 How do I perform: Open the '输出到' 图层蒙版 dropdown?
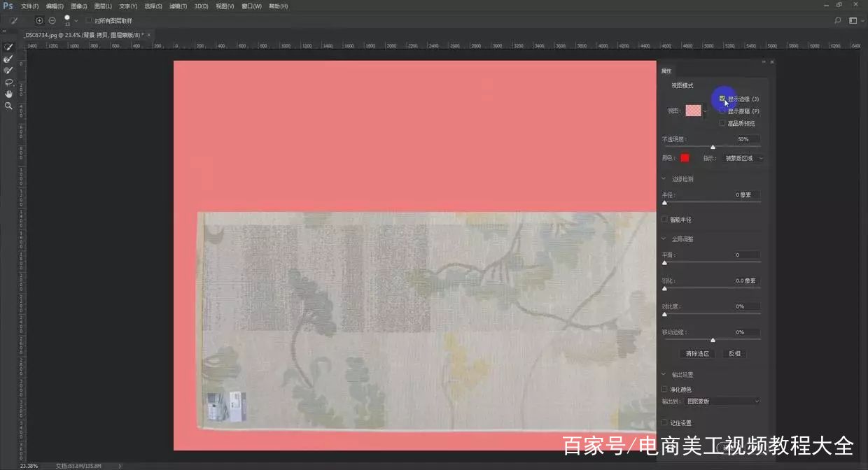tap(722, 401)
